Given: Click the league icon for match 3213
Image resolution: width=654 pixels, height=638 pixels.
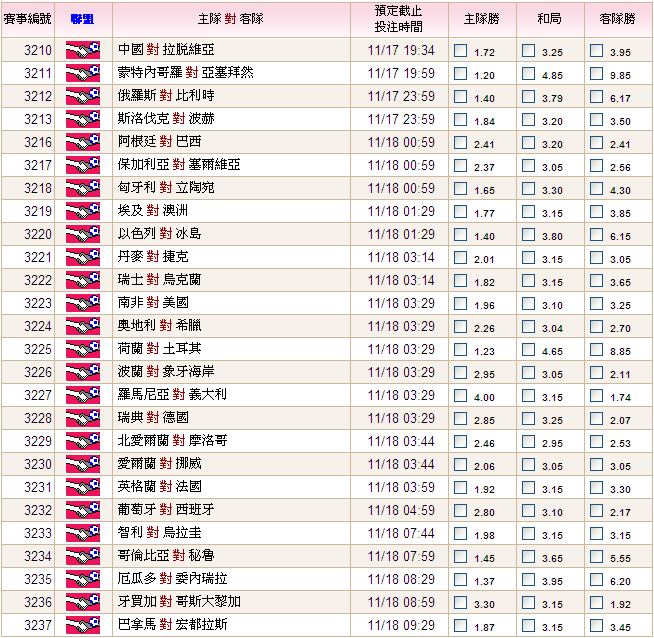Looking at the screenshot, I should point(83,119).
